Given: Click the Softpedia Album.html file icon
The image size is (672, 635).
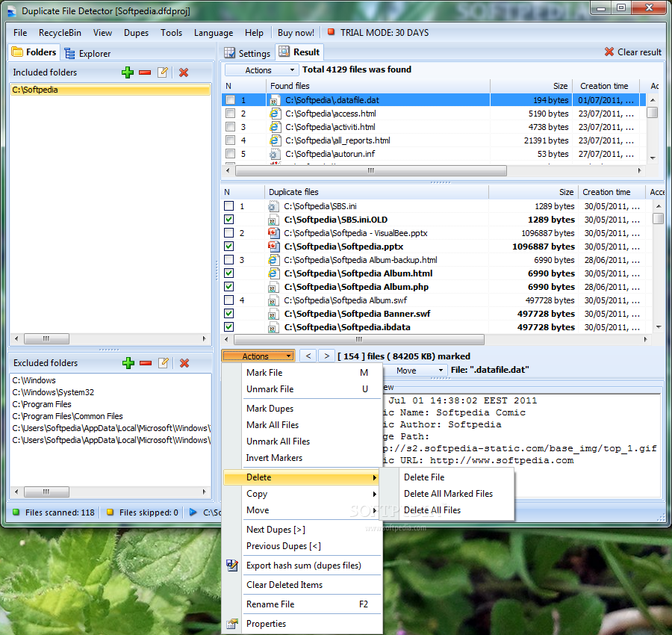Looking at the screenshot, I should pyautogui.click(x=273, y=273).
